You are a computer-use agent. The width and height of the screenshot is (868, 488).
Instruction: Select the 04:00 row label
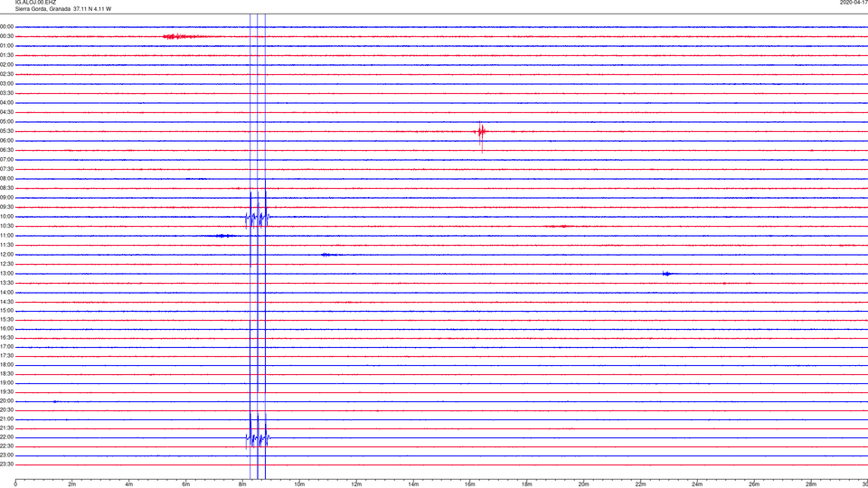(6, 102)
